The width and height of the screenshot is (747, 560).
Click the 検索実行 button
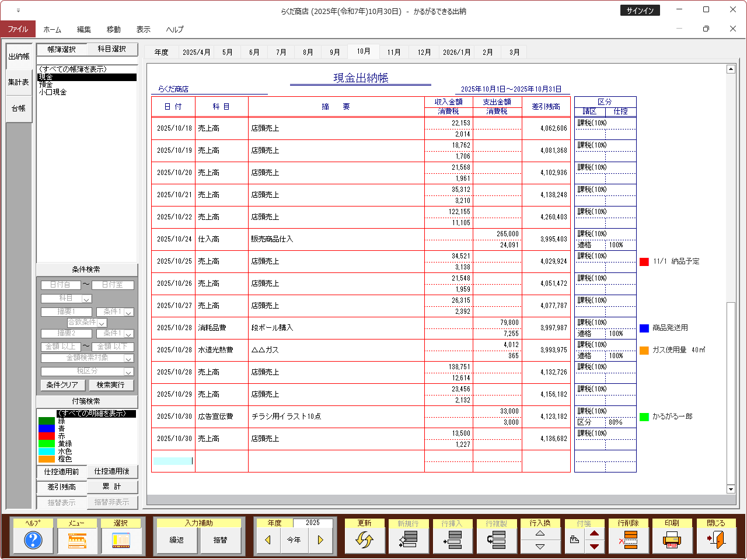coord(111,385)
